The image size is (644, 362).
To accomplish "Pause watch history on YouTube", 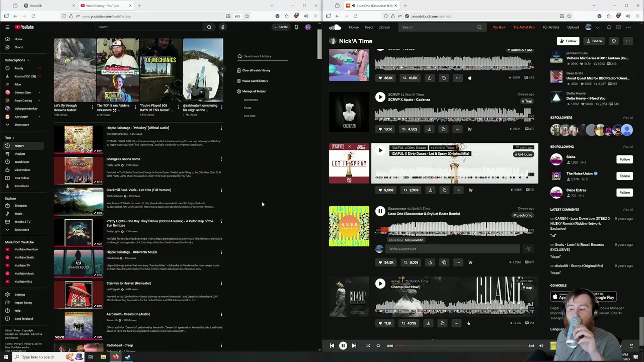I will (x=252, y=81).
